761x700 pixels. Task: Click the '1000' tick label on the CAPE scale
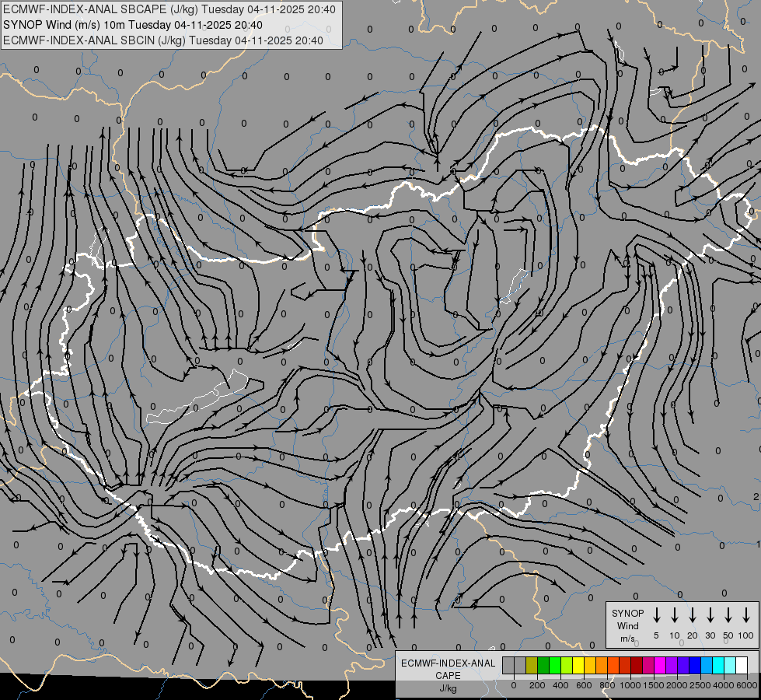[630, 685]
